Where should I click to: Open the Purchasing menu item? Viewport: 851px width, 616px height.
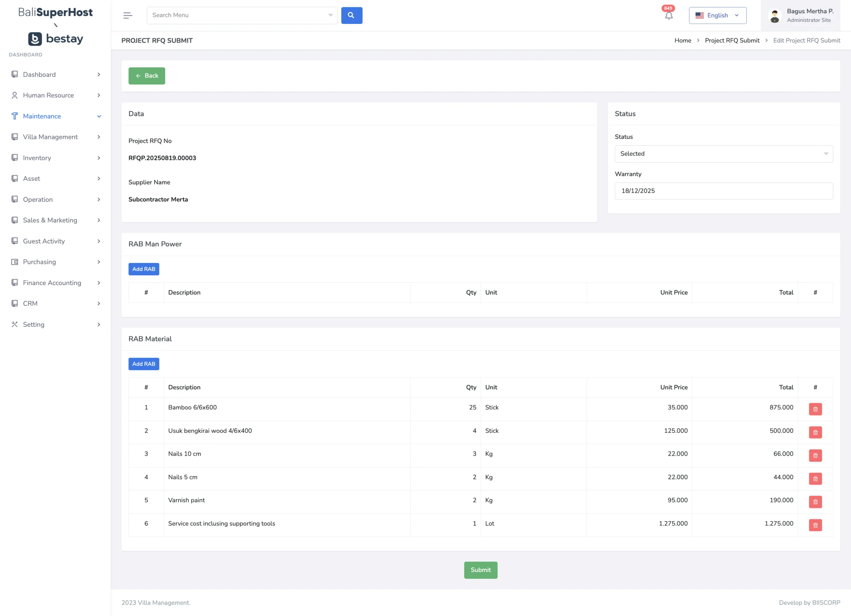click(56, 262)
